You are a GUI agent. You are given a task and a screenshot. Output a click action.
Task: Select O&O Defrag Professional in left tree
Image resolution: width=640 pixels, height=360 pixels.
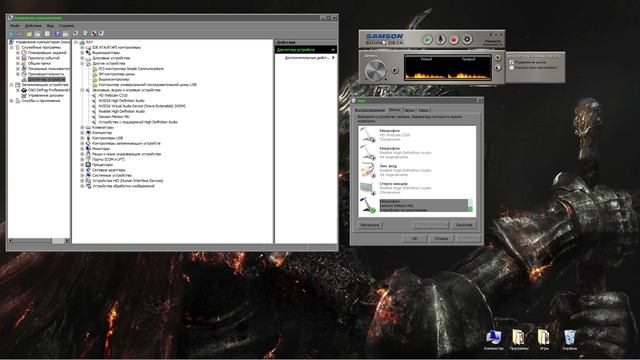pyautogui.click(x=49, y=90)
